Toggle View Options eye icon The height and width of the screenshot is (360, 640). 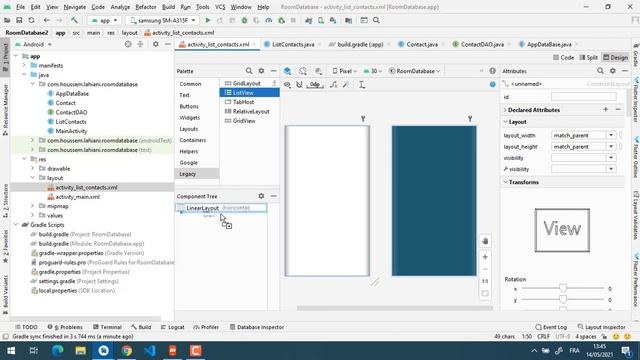click(287, 84)
